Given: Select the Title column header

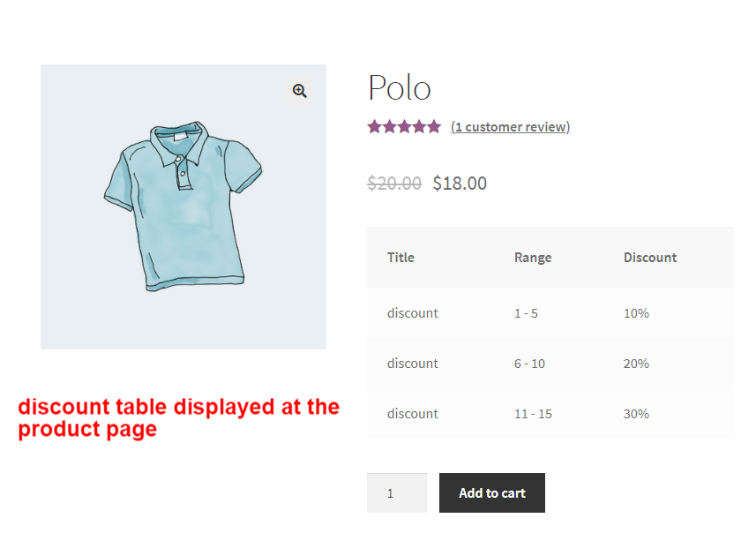Looking at the screenshot, I should point(400,257).
